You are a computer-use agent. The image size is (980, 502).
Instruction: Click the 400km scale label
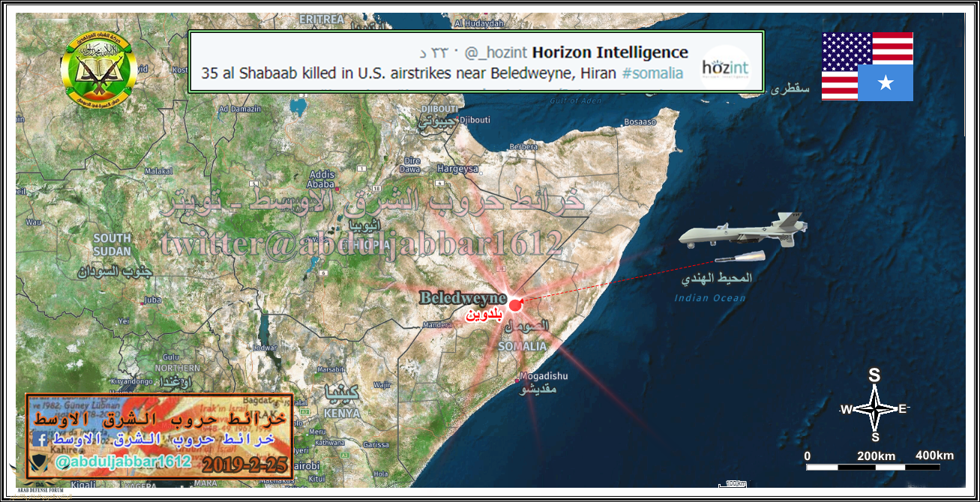pos(934,455)
